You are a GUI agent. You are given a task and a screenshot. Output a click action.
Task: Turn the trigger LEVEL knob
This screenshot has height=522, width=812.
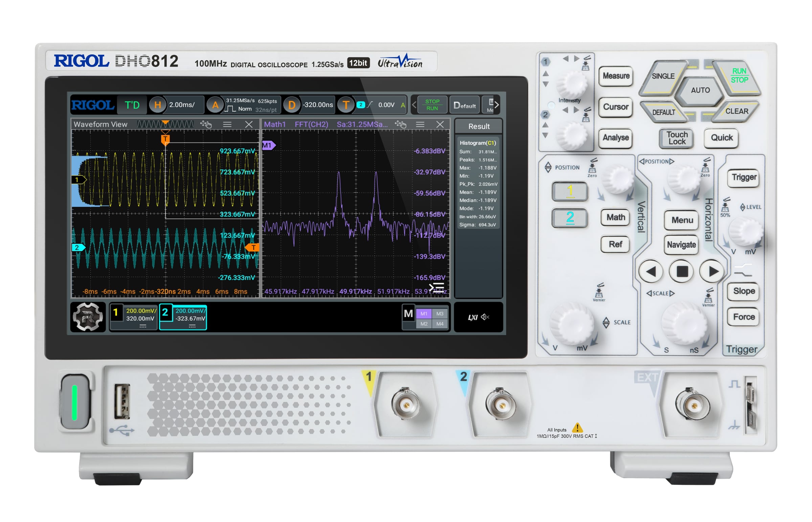pyautogui.click(x=746, y=232)
